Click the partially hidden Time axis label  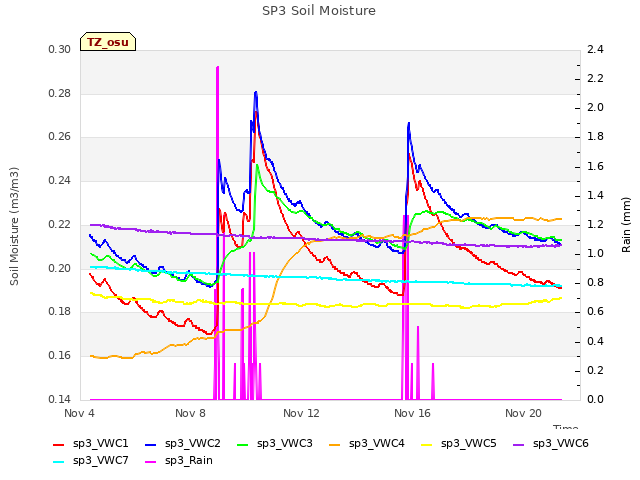(x=566, y=427)
